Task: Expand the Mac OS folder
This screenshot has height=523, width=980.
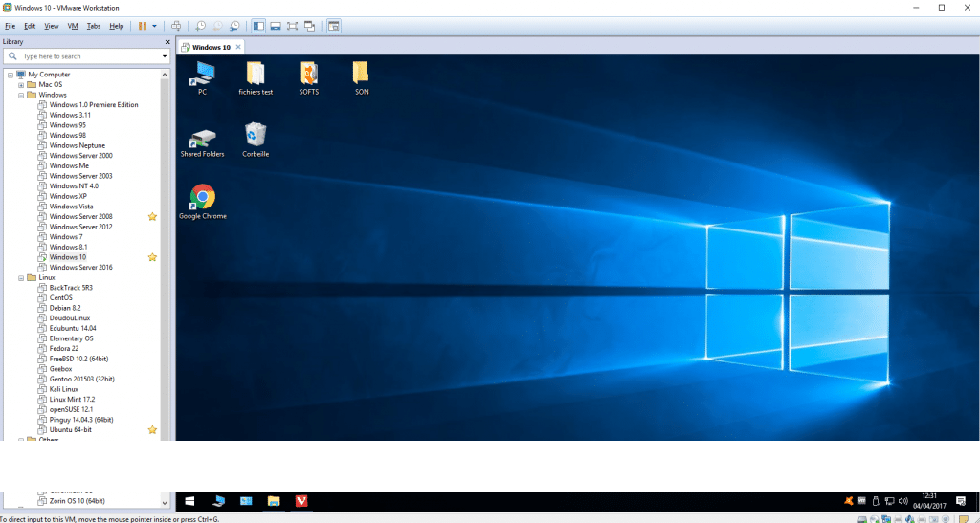Action: (21, 85)
